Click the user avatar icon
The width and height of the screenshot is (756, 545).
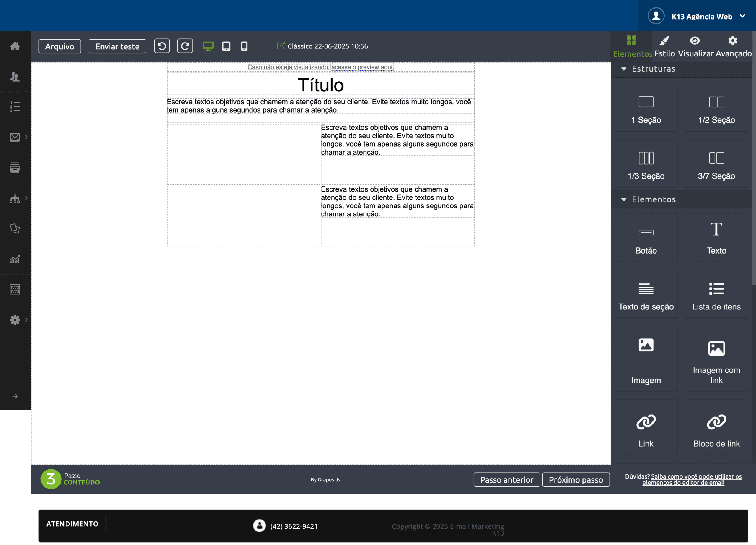(x=656, y=16)
